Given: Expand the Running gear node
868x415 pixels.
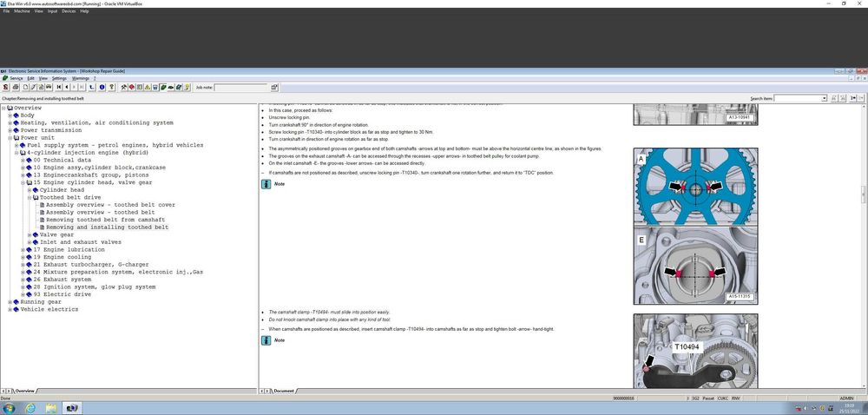Looking at the screenshot, I should pos(10,302).
